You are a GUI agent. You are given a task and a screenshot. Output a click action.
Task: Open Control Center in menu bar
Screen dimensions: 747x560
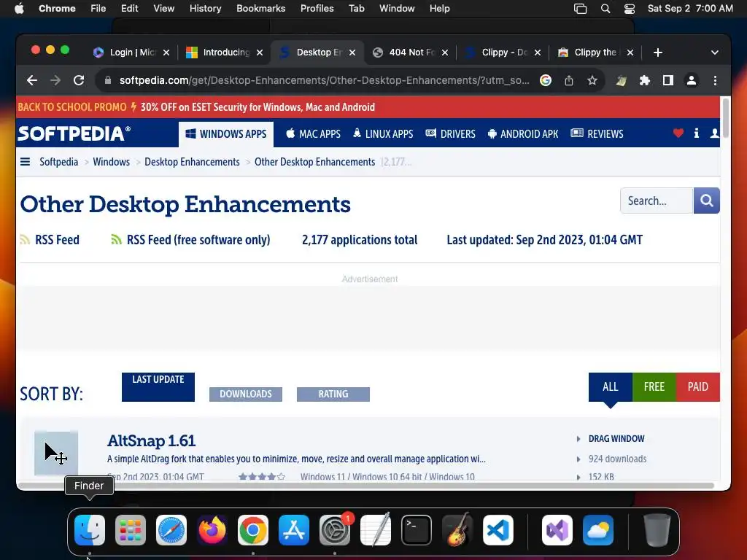point(630,9)
